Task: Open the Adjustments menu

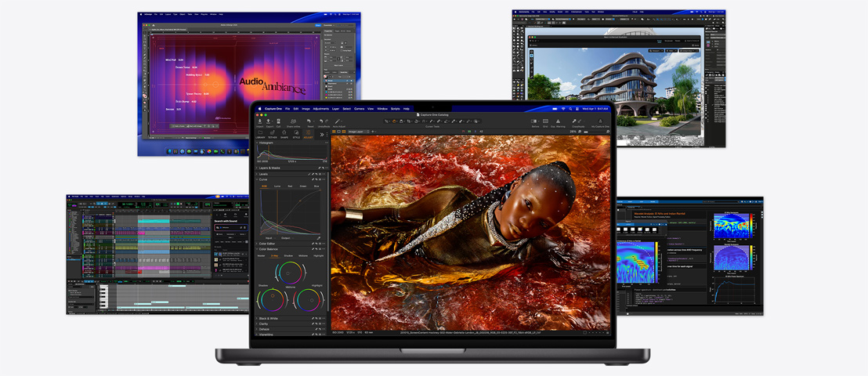Action: coord(321,109)
